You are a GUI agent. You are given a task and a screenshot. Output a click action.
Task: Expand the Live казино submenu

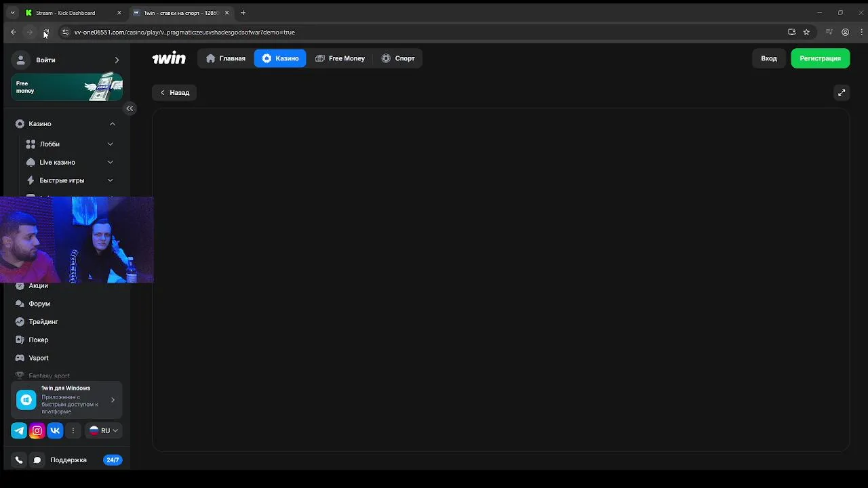[110, 162]
